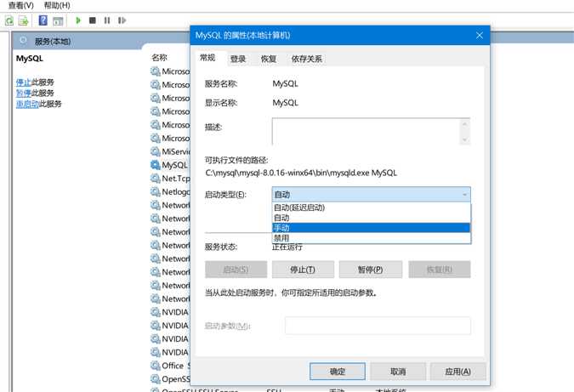The height and width of the screenshot is (392, 574).
Task: Click the 启动参数(M) input field
Action: point(378,326)
